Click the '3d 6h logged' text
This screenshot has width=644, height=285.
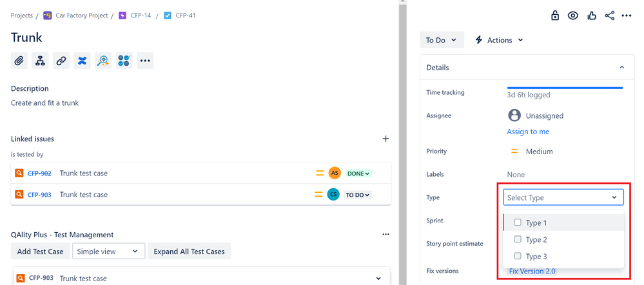pyautogui.click(x=529, y=95)
